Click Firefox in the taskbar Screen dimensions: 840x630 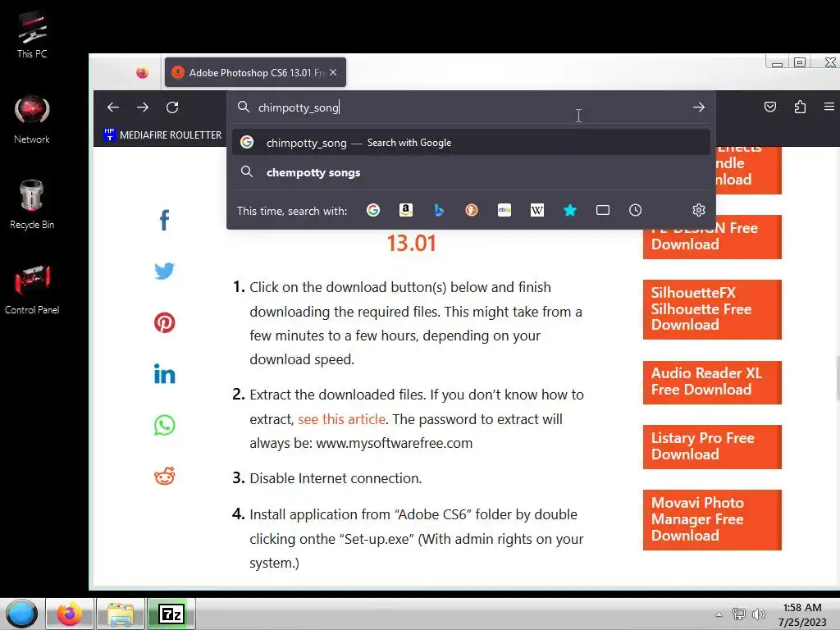pyautogui.click(x=70, y=614)
